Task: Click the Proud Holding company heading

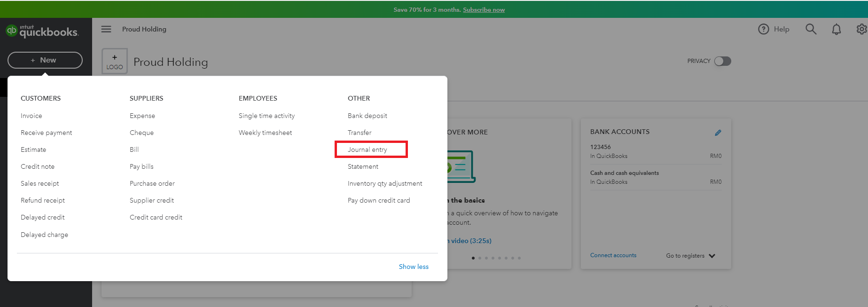Action: [x=171, y=62]
